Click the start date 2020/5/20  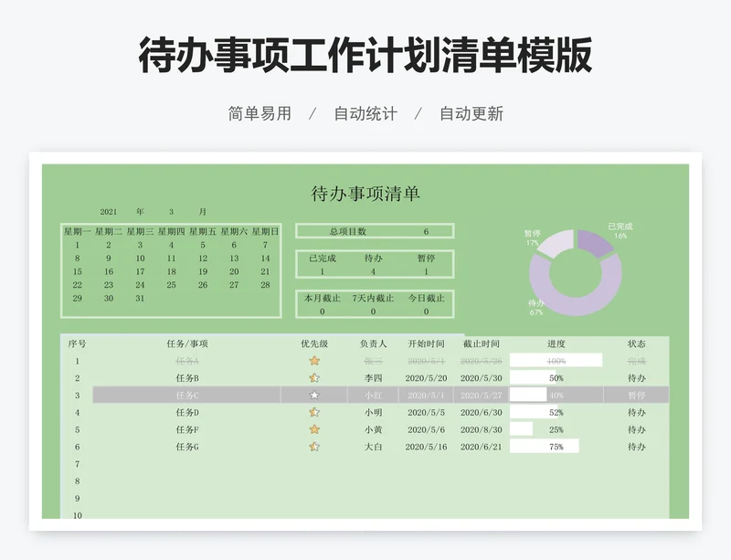[x=426, y=377]
